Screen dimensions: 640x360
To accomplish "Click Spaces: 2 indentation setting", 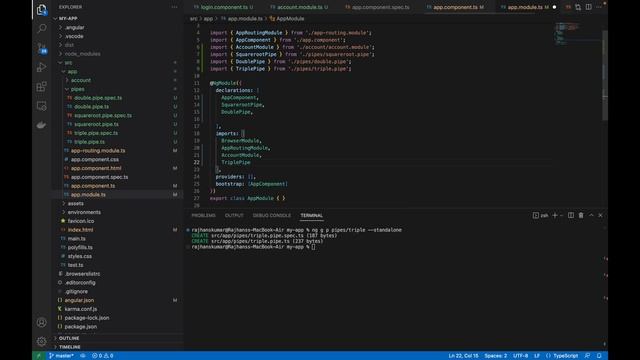I will click(496, 356).
